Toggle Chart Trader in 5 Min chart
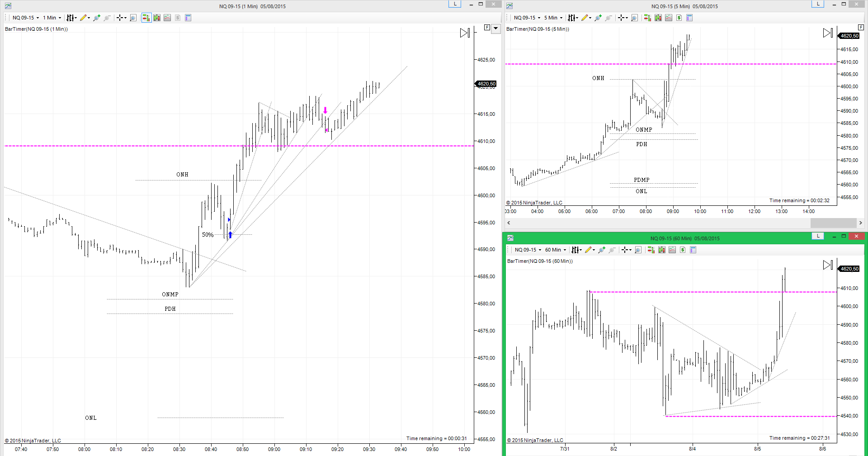868x456 pixels. tap(647, 18)
